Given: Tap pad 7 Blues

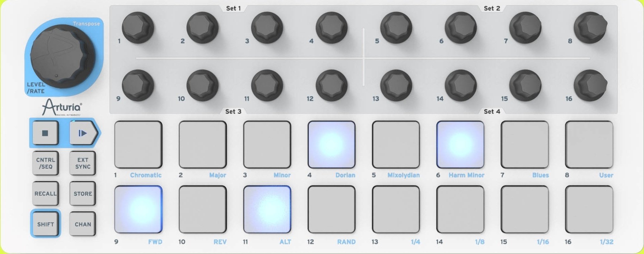Looking at the screenshot, I should (524, 144).
